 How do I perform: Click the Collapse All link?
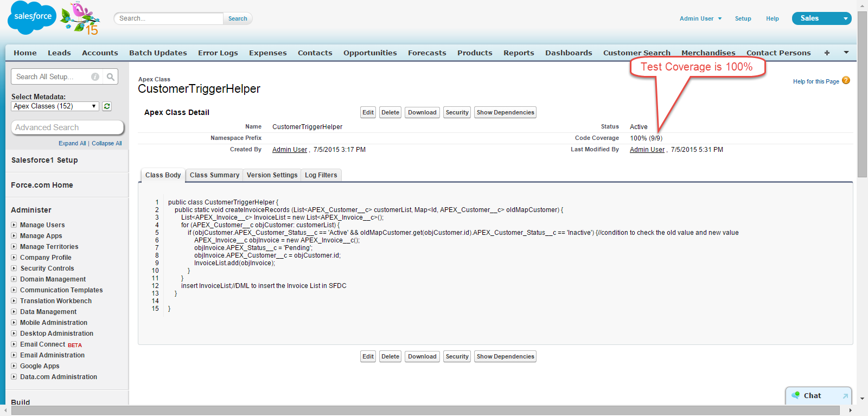coord(107,143)
